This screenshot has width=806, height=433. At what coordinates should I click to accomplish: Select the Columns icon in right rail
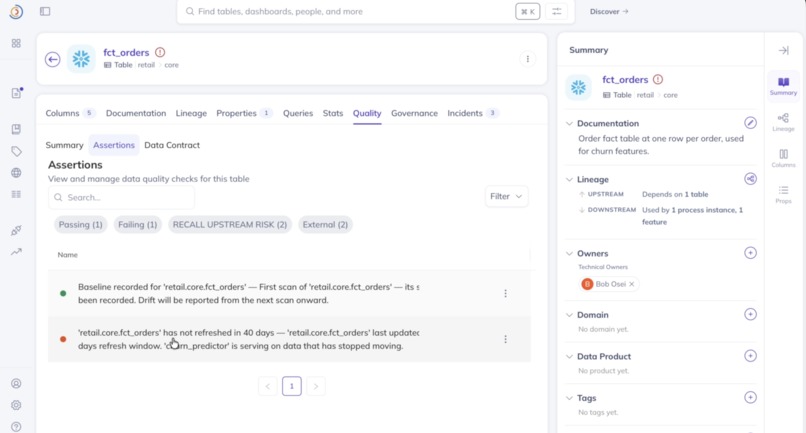coord(783,158)
